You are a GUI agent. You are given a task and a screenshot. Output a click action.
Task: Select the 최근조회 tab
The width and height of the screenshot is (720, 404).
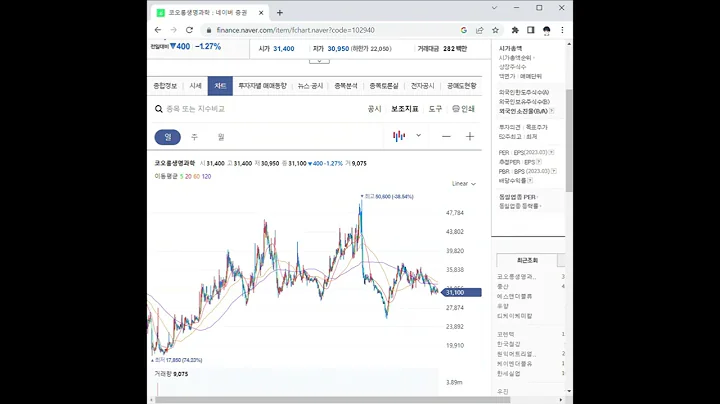pyautogui.click(x=527, y=260)
